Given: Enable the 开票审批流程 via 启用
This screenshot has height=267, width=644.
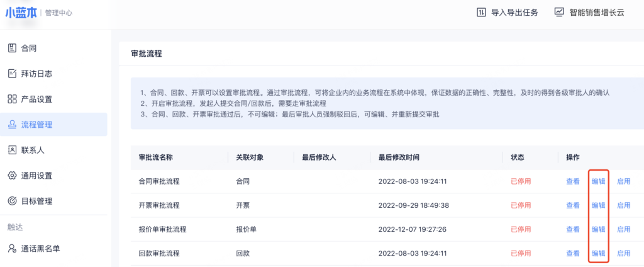Looking at the screenshot, I should [623, 205].
